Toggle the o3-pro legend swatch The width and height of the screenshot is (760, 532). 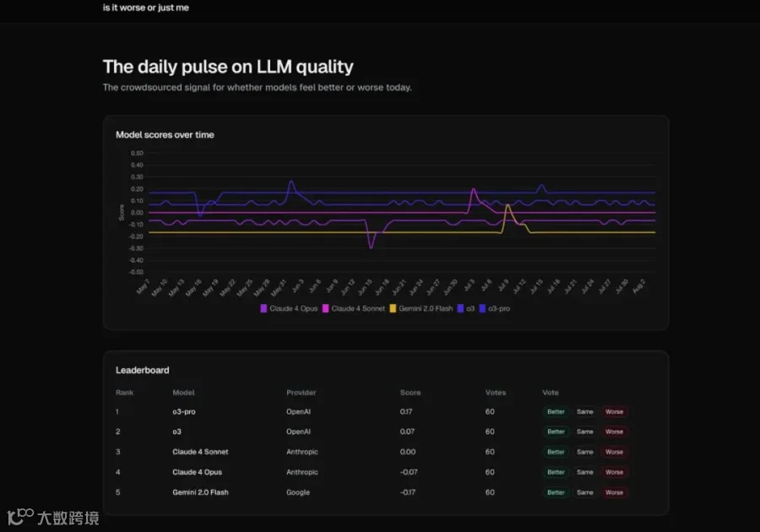point(482,308)
